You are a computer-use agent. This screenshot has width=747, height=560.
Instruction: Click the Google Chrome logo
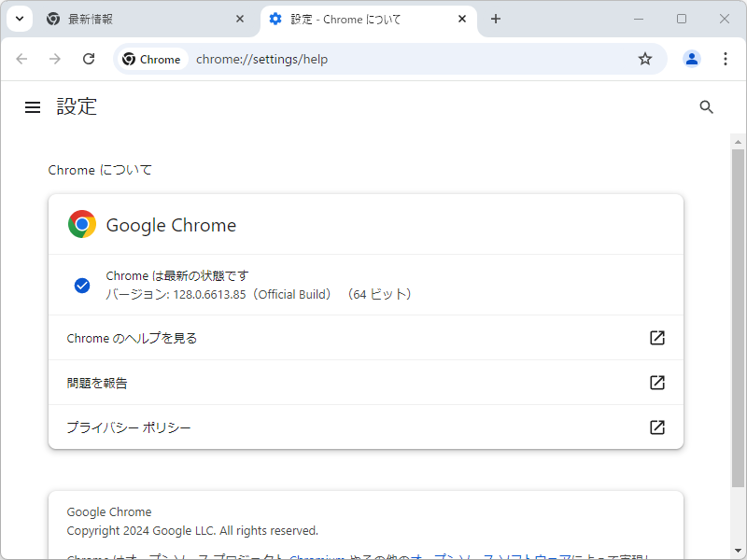[81, 224]
